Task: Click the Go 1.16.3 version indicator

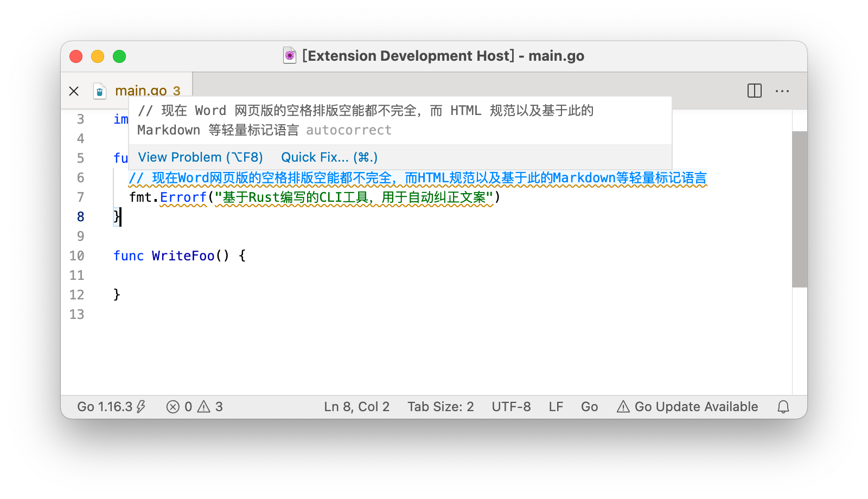Action: pos(111,407)
